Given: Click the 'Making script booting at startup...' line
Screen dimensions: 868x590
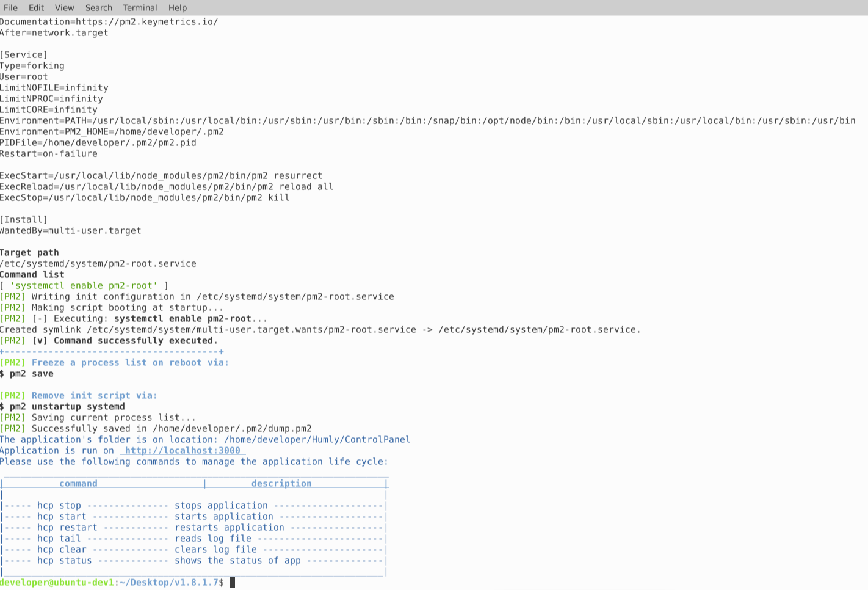Looking at the screenshot, I should 112,308.
